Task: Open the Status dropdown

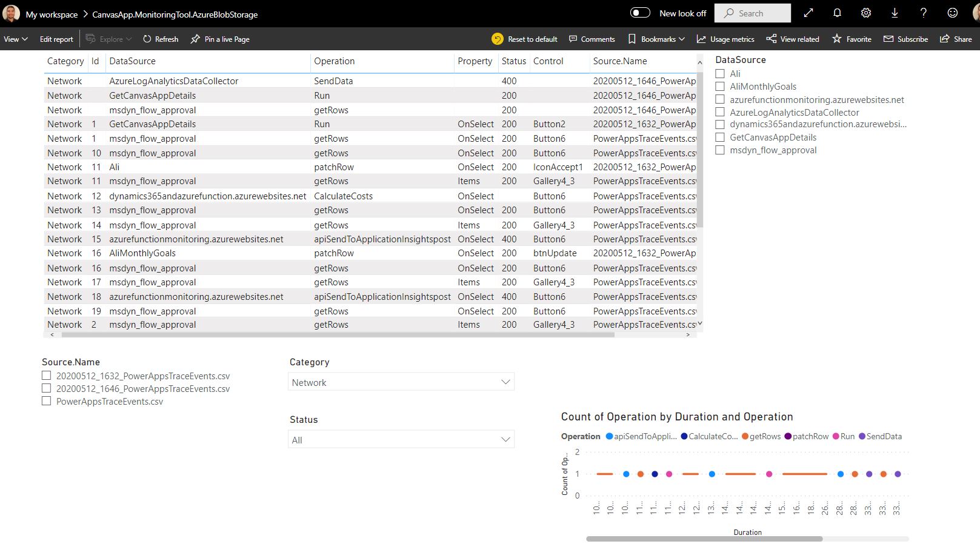Action: pos(401,440)
